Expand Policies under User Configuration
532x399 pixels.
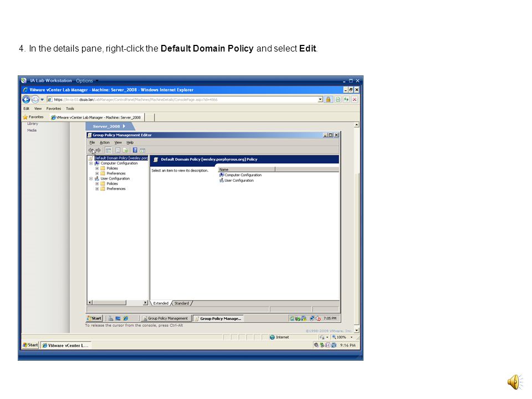tap(97, 183)
